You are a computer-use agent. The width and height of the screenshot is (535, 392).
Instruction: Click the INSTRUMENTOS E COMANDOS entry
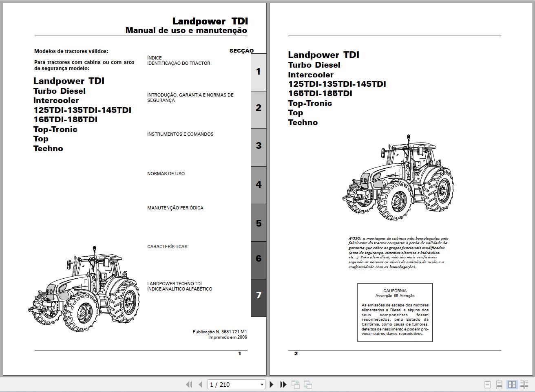pos(180,134)
